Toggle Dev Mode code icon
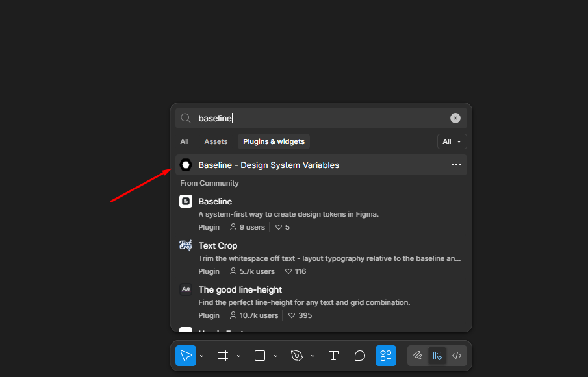The image size is (588, 377). 457,356
